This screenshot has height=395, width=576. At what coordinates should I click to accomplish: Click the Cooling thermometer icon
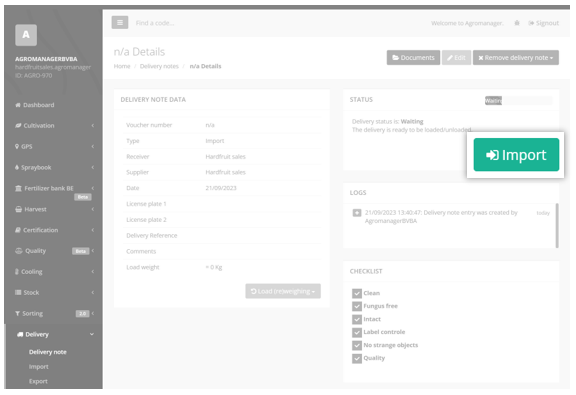pyautogui.click(x=17, y=272)
